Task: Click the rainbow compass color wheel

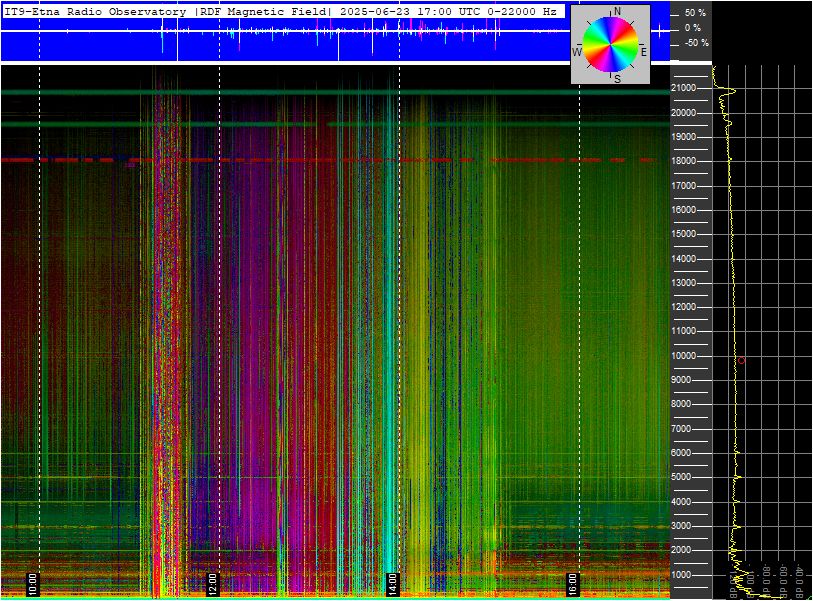Action: coord(610,44)
